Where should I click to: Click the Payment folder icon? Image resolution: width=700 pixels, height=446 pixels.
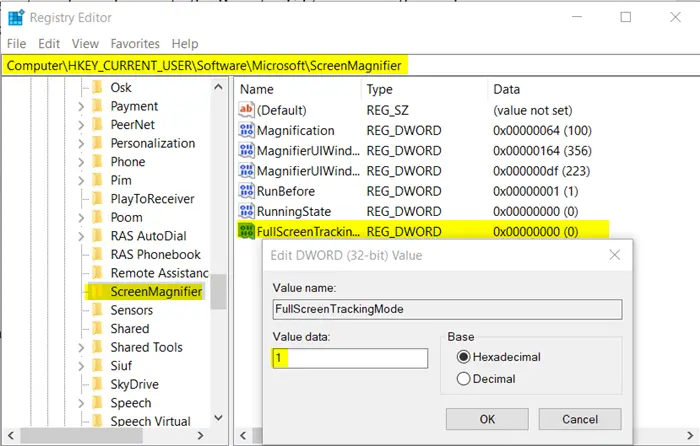(x=97, y=105)
